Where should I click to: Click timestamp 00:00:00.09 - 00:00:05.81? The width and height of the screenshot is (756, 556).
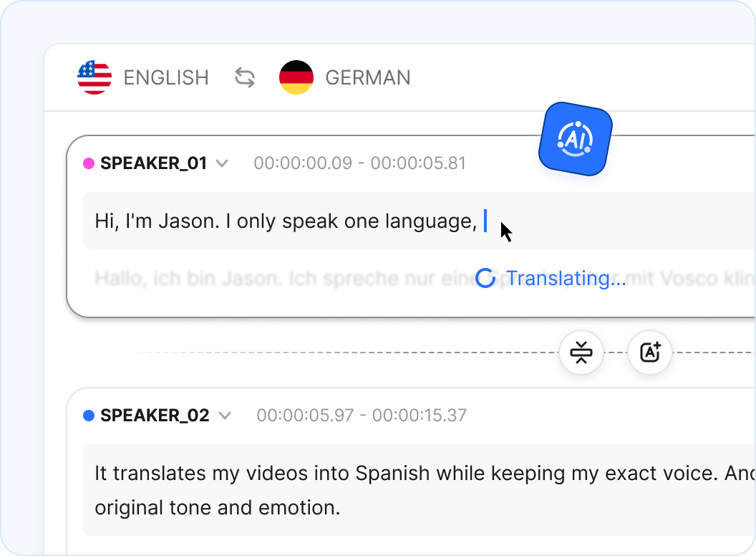click(x=359, y=163)
